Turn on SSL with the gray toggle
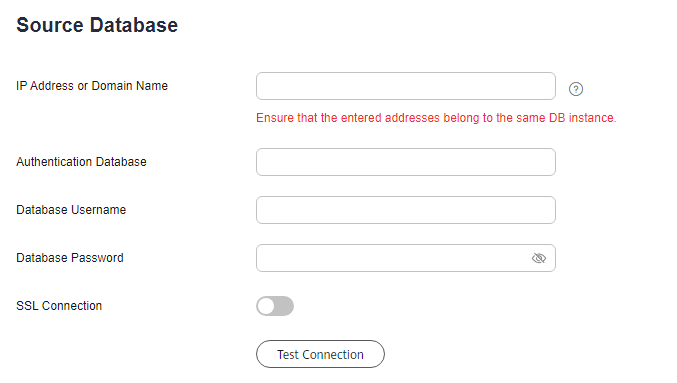677x383 pixels. 275,306
